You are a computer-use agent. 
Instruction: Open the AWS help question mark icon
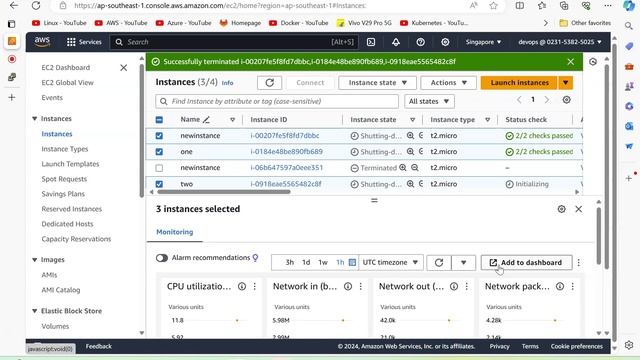tap(420, 42)
